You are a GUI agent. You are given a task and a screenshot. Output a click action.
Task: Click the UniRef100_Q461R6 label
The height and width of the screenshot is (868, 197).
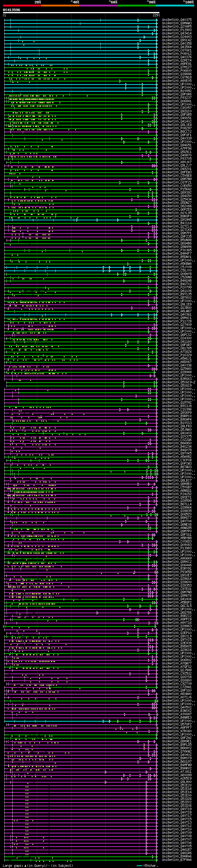click(x=177, y=853)
